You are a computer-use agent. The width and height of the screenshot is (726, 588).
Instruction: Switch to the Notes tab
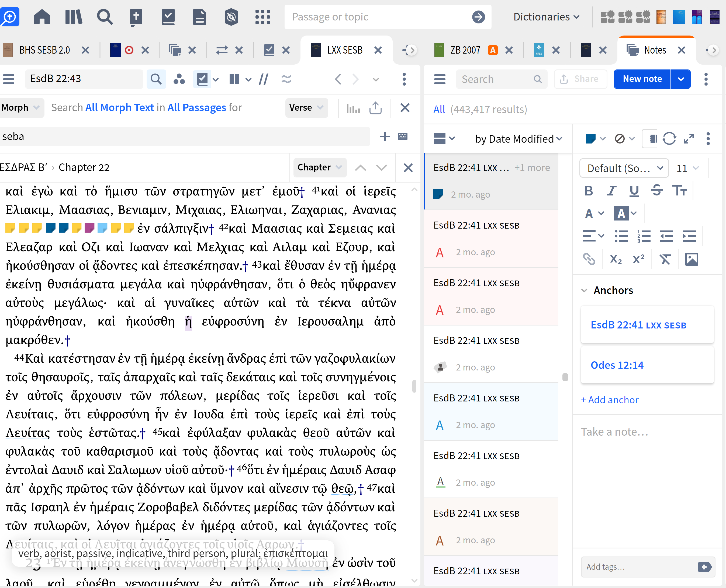655,50
